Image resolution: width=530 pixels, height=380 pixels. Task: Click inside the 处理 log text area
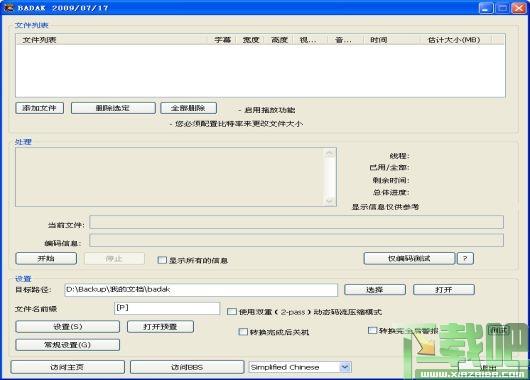[x=170, y=177]
